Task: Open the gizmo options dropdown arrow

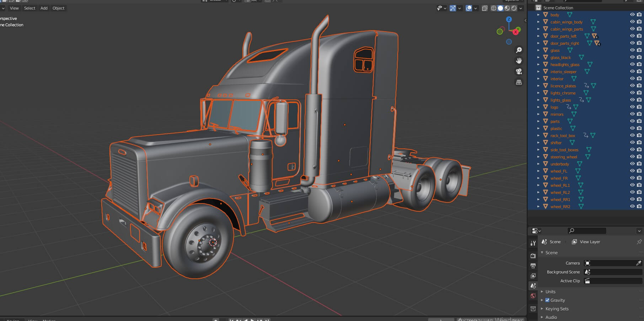Action: (460, 8)
